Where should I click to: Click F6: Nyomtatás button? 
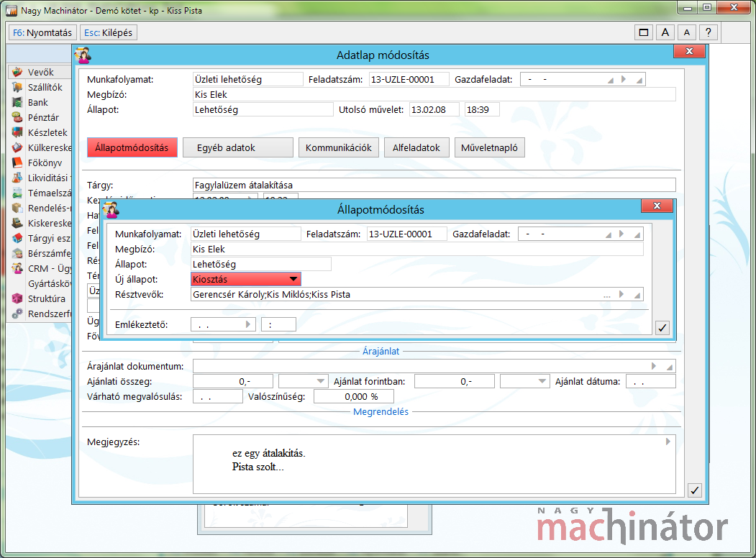[42, 32]
